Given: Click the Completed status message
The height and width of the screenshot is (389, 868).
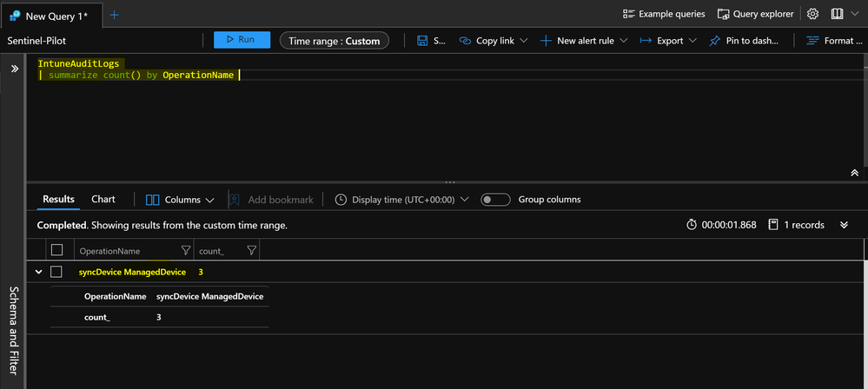Looking at the screenshot, I should tap(162, 226).
